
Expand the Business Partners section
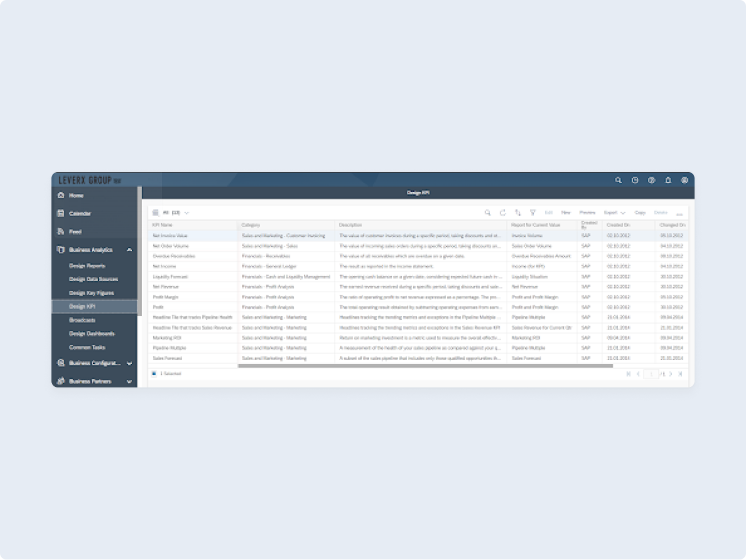129,382
